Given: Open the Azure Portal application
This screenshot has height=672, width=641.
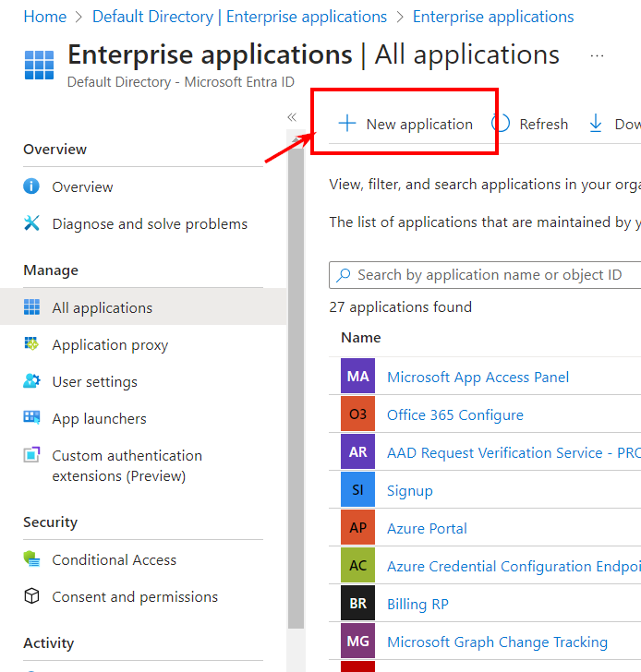Looking at the screenshot, I should (427, 528).
